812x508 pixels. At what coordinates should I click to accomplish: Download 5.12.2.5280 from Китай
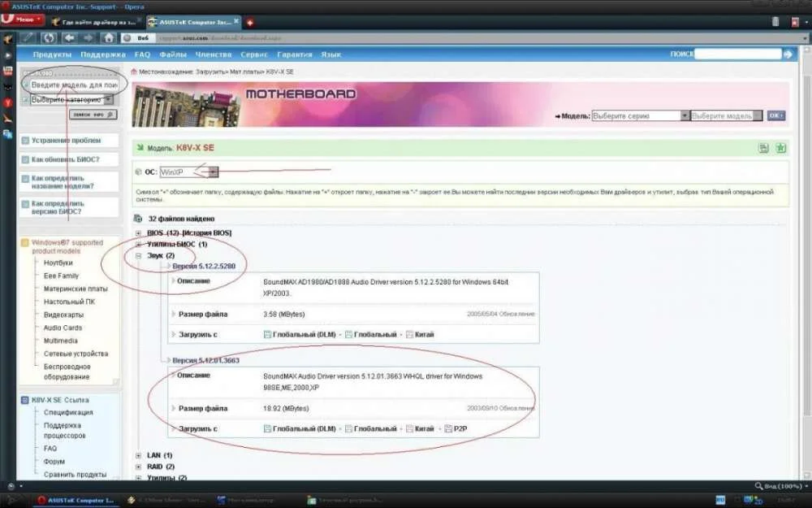point(420,335)
